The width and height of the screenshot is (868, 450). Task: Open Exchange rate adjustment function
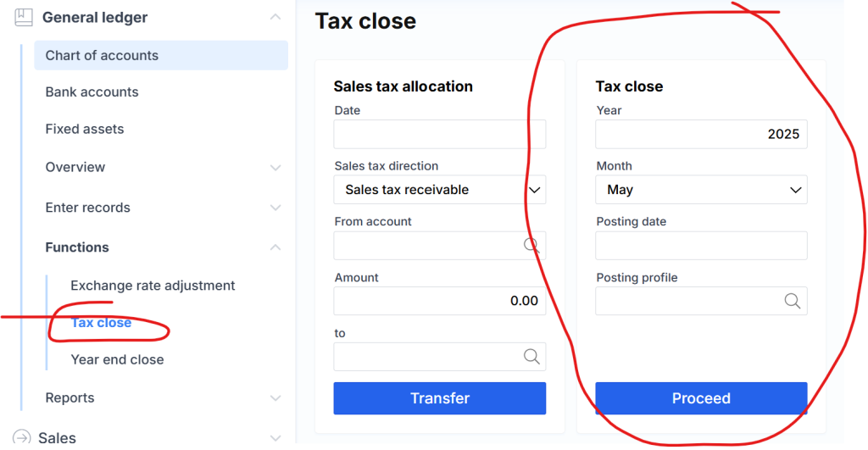153,286
